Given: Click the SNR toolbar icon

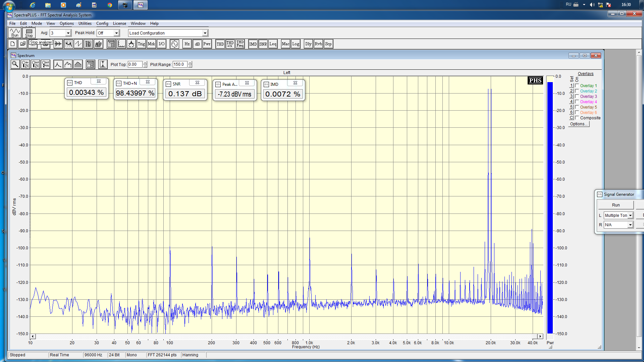Looking at the screenshot, I should 263,44.
